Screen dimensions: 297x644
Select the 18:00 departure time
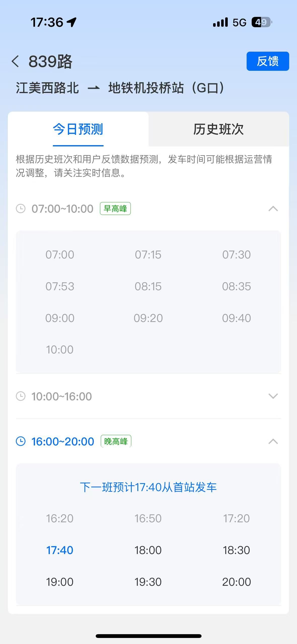(x=148, y=550)
